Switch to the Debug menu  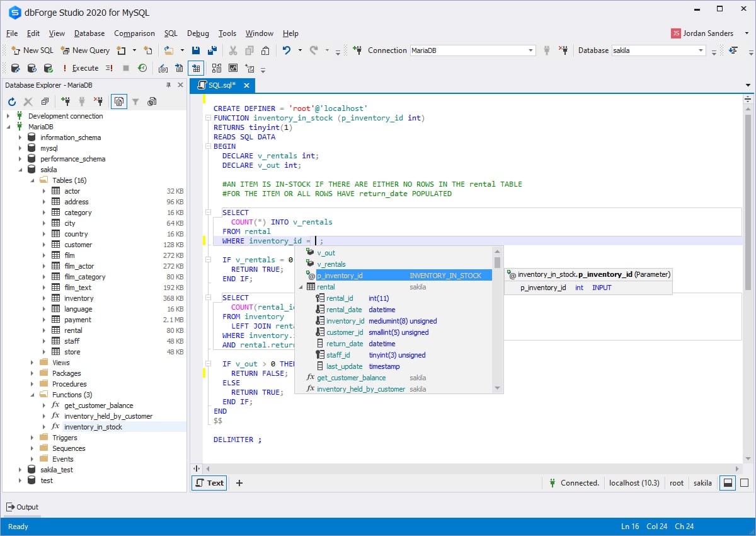pos(198,33)
